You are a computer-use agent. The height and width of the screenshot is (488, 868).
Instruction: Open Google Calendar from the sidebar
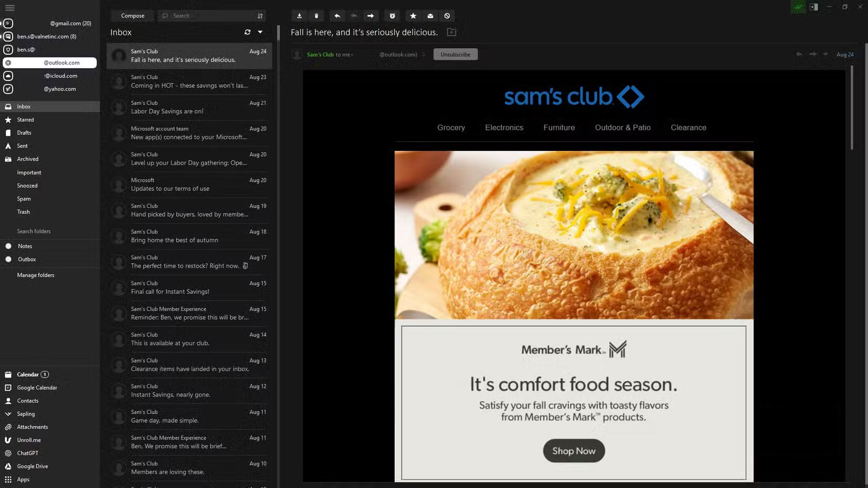[x=37, y=388]
